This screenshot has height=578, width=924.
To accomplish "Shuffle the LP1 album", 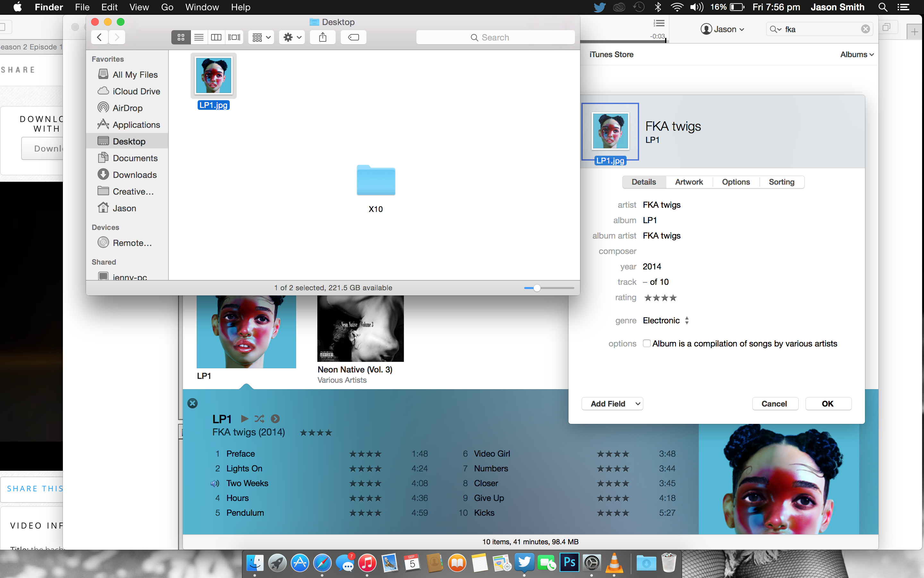I will 259,419.
